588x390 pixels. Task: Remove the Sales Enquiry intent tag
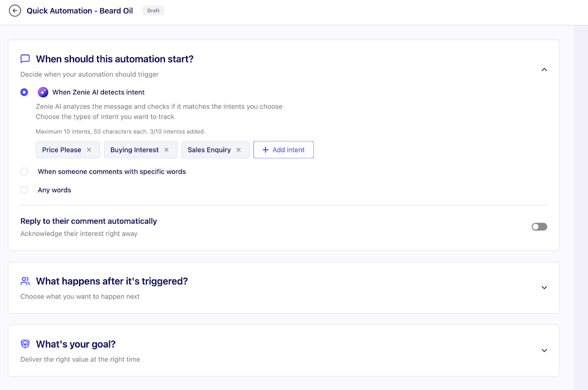(x=238, y=150)
